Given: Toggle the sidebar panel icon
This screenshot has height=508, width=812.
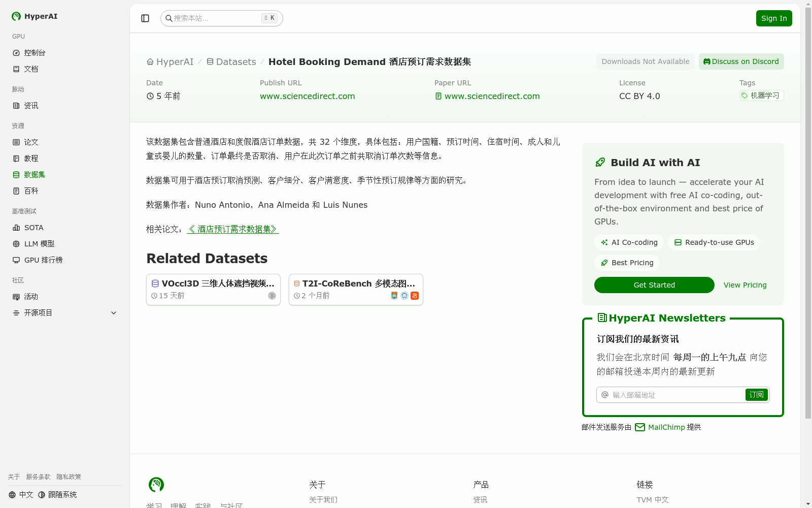Looking at the screenshot, I should pyautogui.click(x=145, y=18).
